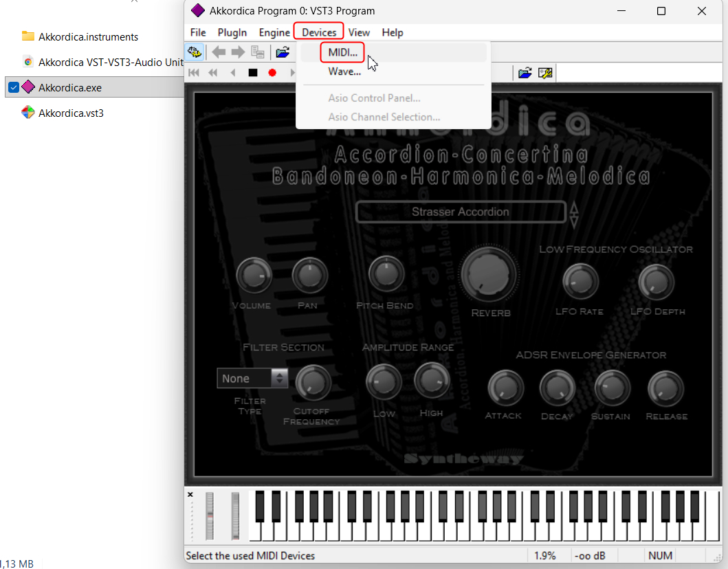Click the Akkordica.vst3 colorful file icon
The width and height of the screenshot is (728, 569).
(x=28, y=112)
